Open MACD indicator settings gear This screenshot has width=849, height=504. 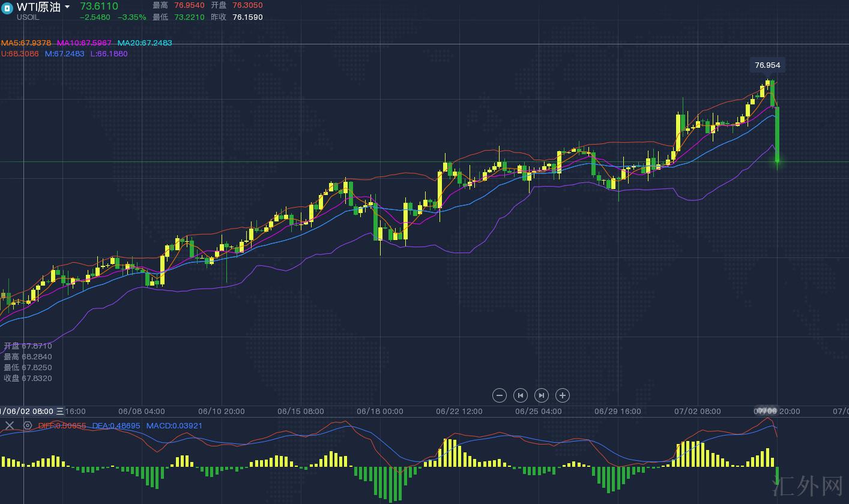coord(28,425)
